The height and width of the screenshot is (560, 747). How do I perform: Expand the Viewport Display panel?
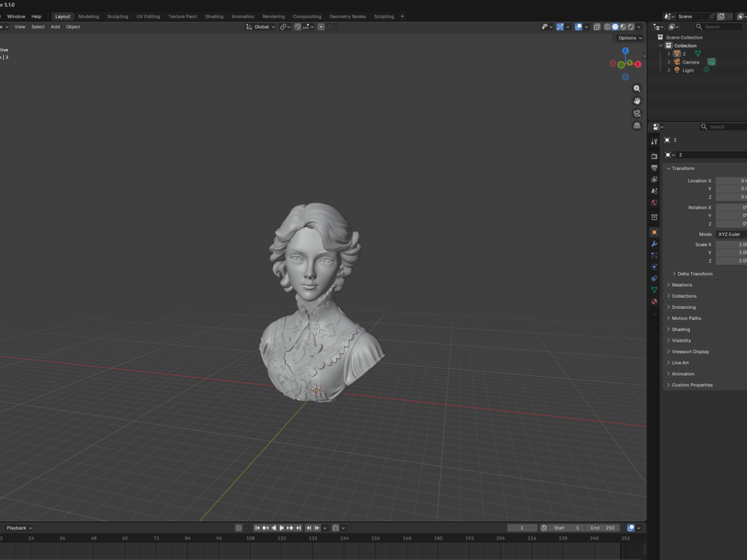690,351
